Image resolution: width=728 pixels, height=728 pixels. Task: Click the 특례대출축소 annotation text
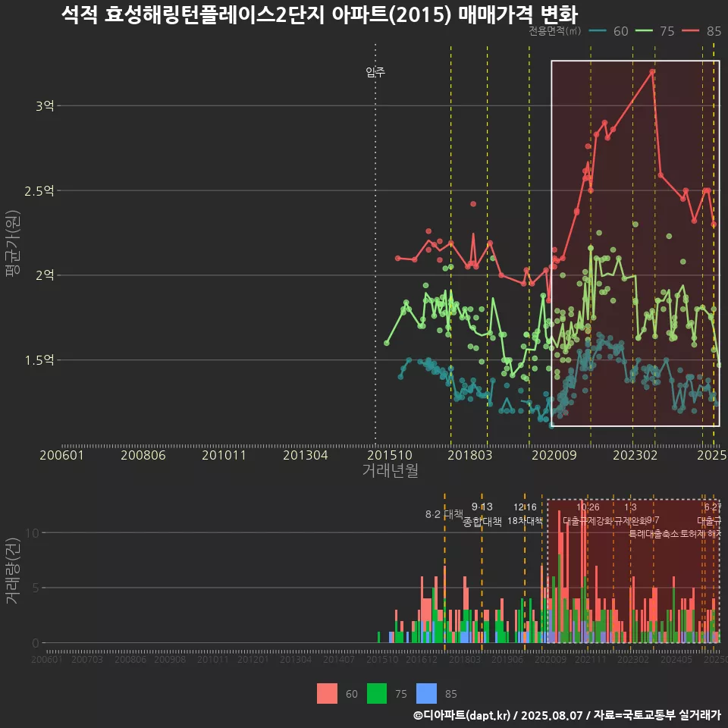653,534
